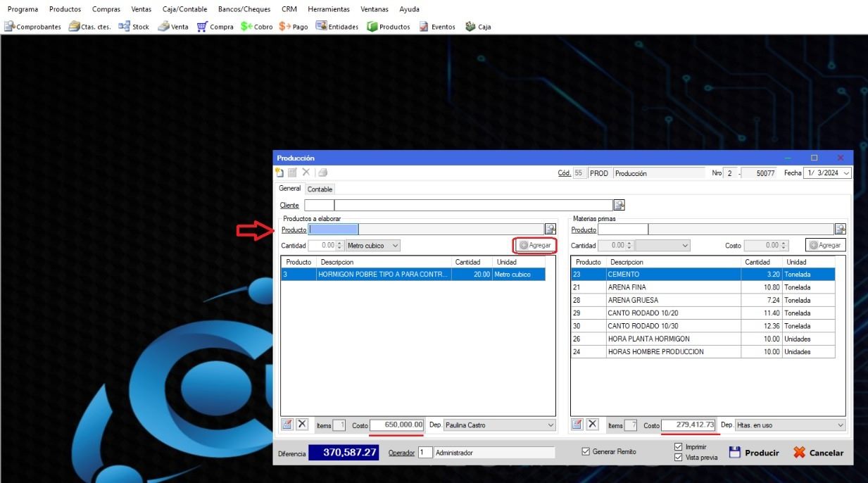Focus the Cliente code input field
This screenshot has height=483, width=868.
(319, 205)
